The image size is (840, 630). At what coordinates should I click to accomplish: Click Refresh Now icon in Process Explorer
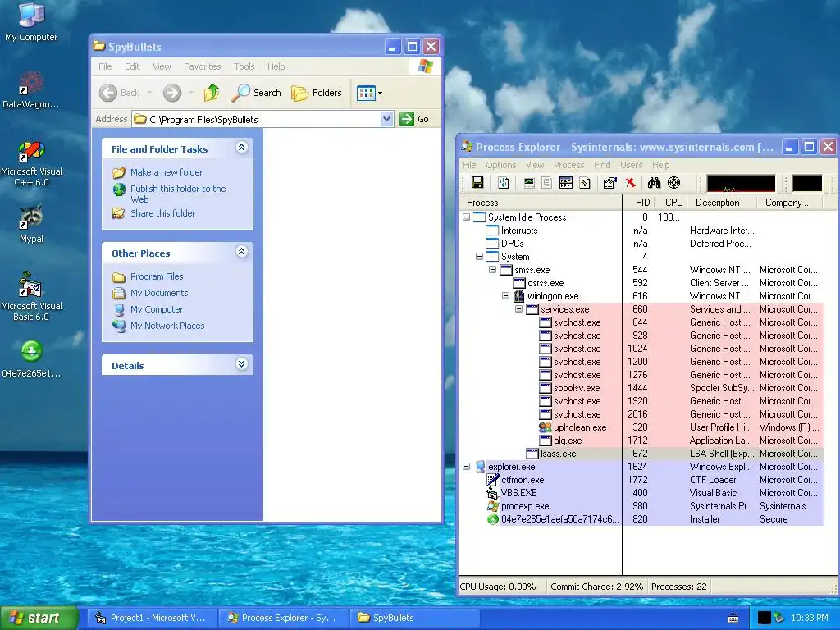pyautogui.click(x=504, y=183)
